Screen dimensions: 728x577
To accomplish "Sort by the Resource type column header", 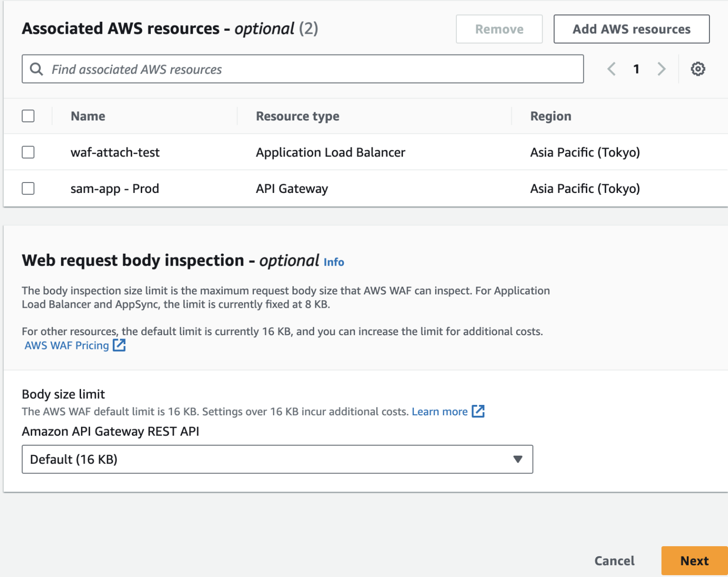I will coord(298,116).
